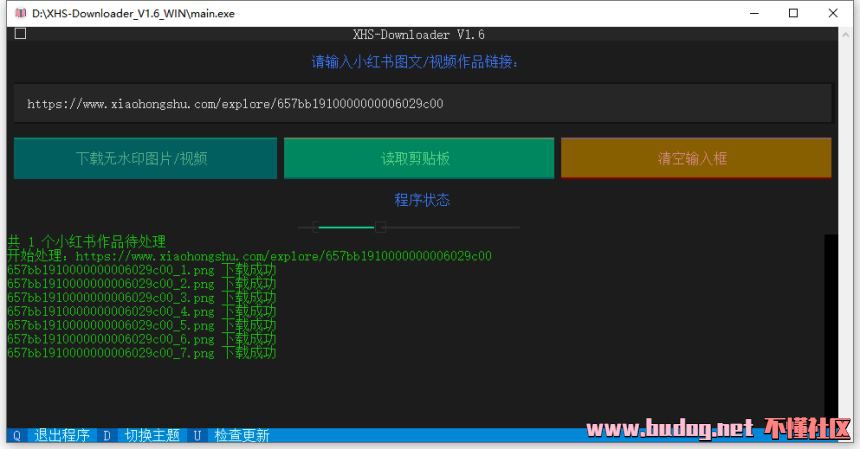Screen dimensions: 860x449
Task: Click the 下载无水印图片/视频 button
Action: tap(145, 158)
